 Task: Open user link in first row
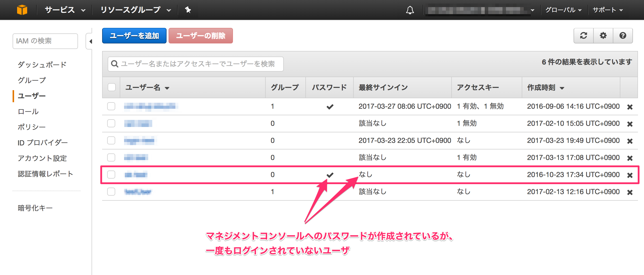pos(151,106)
